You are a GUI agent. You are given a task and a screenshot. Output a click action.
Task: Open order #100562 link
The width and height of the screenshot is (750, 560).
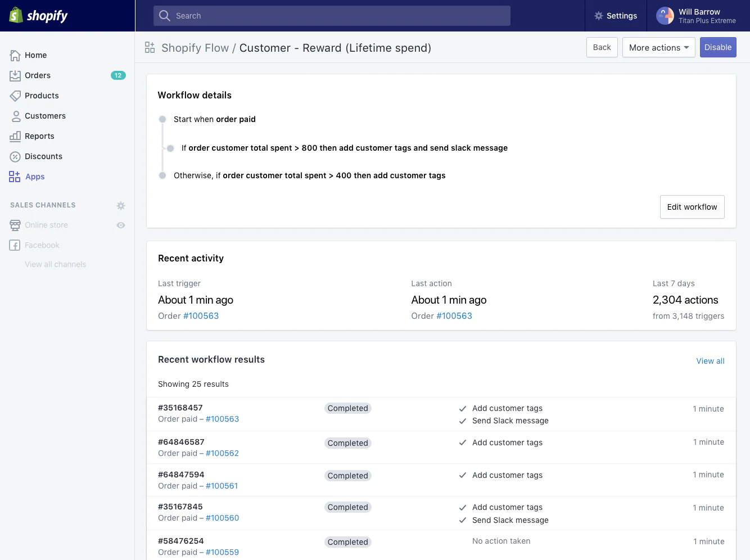[222, 453]
